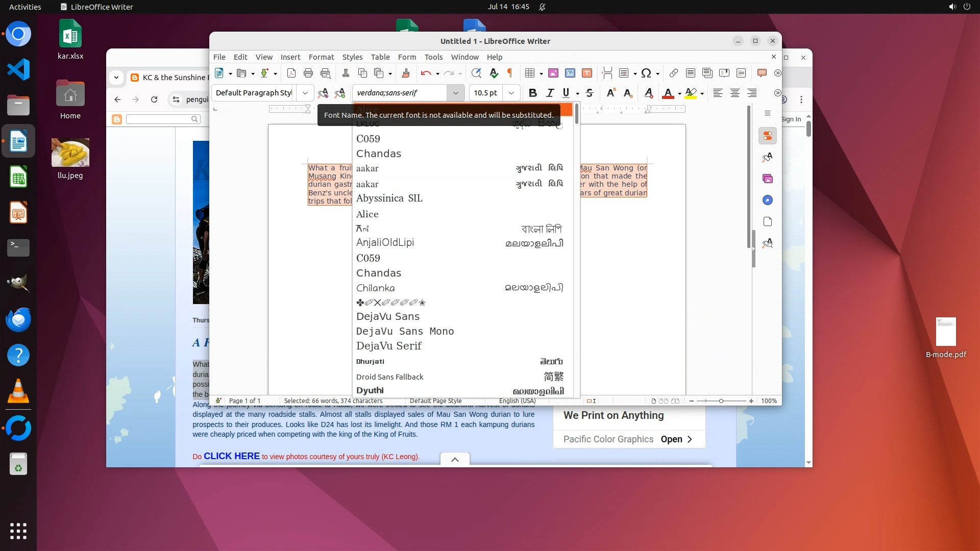Click the Clone Formatting paintbrush icon

(x=406, y=73)
